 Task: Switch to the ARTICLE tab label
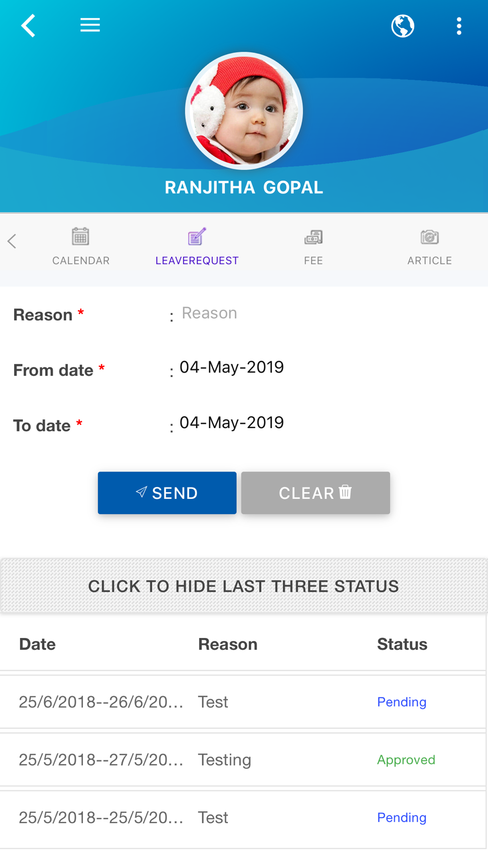[x=429, y=261]
